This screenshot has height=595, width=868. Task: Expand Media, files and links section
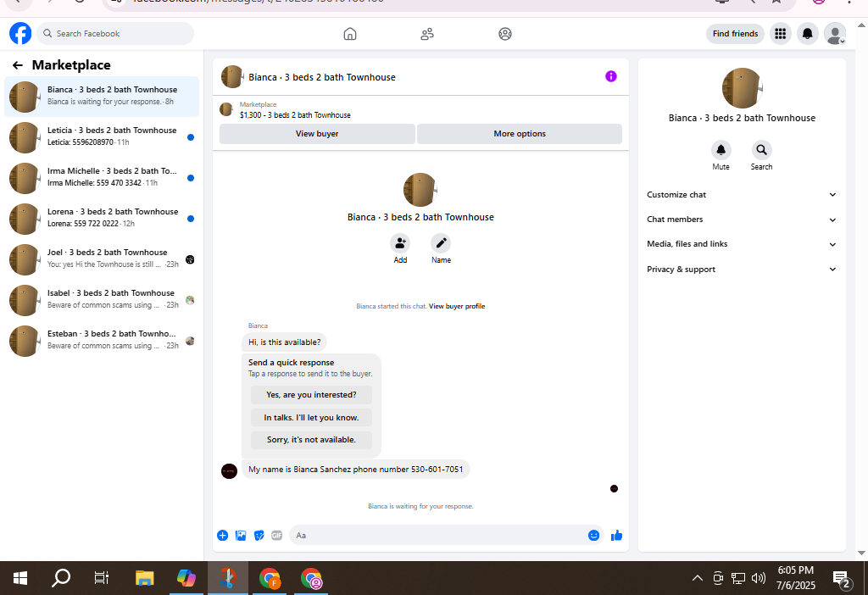(742, 244)
